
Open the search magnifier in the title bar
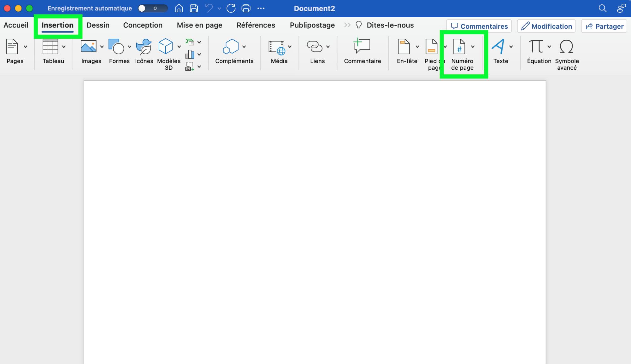(603, 9)
